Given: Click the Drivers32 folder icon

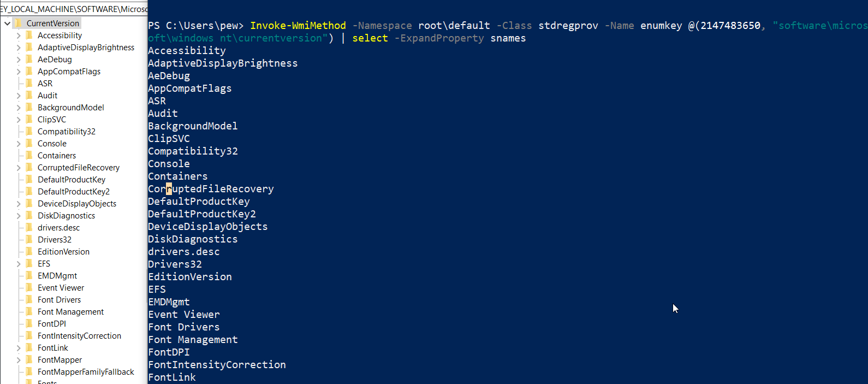Looking at the screenshot, I should pyautogui.click(x=29, y=239).
